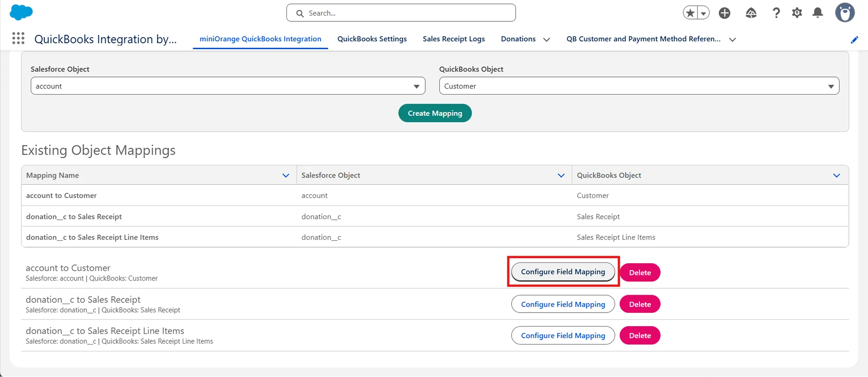Open the favorites list dropdown arrow
Screen dimensions: 868x377
coord(704,13)
